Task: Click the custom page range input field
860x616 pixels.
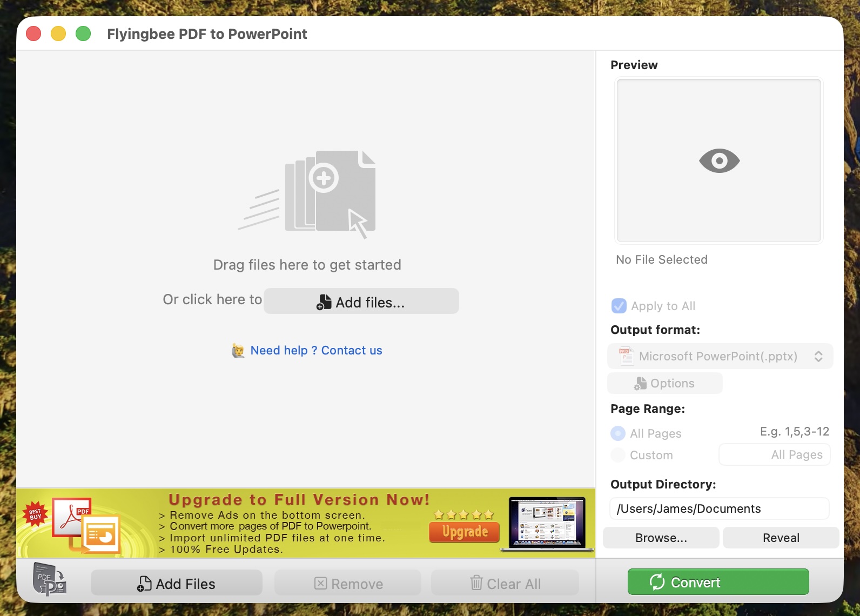Action: (x=774, y=455)
